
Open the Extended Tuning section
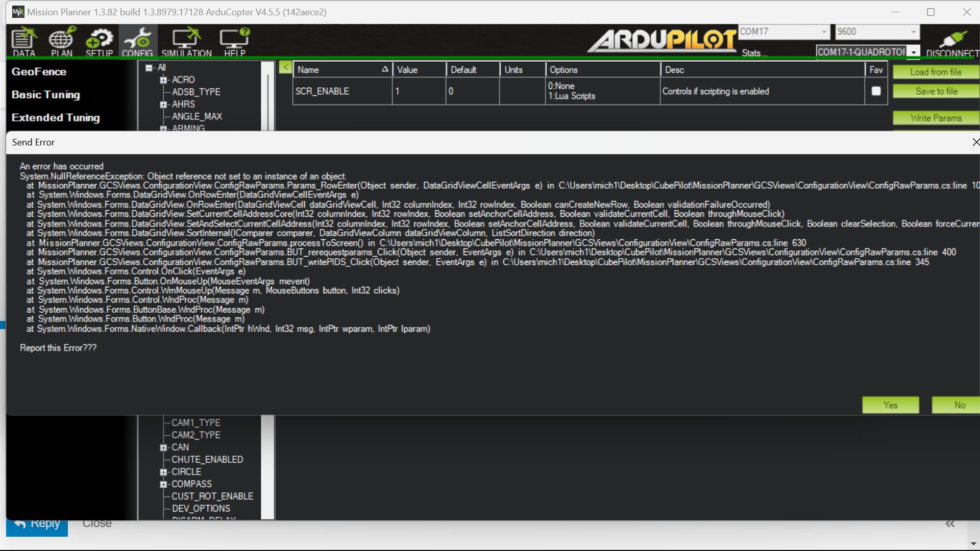(x=56, y=117)
